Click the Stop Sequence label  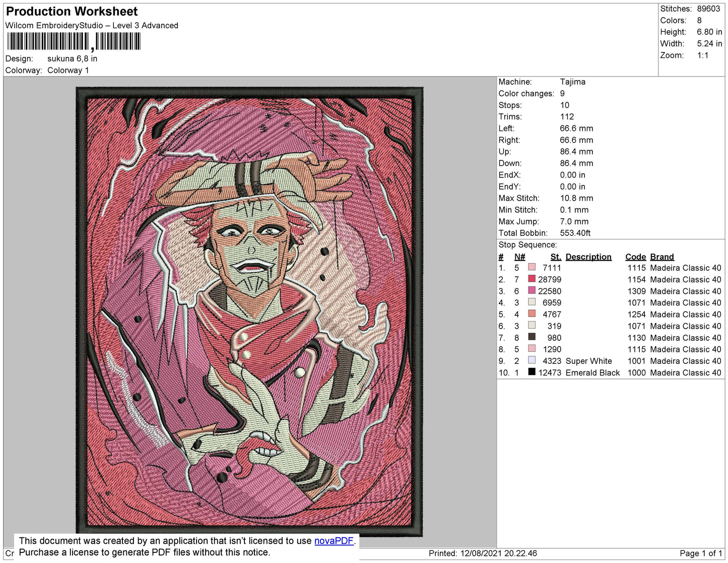click(527, 245)
